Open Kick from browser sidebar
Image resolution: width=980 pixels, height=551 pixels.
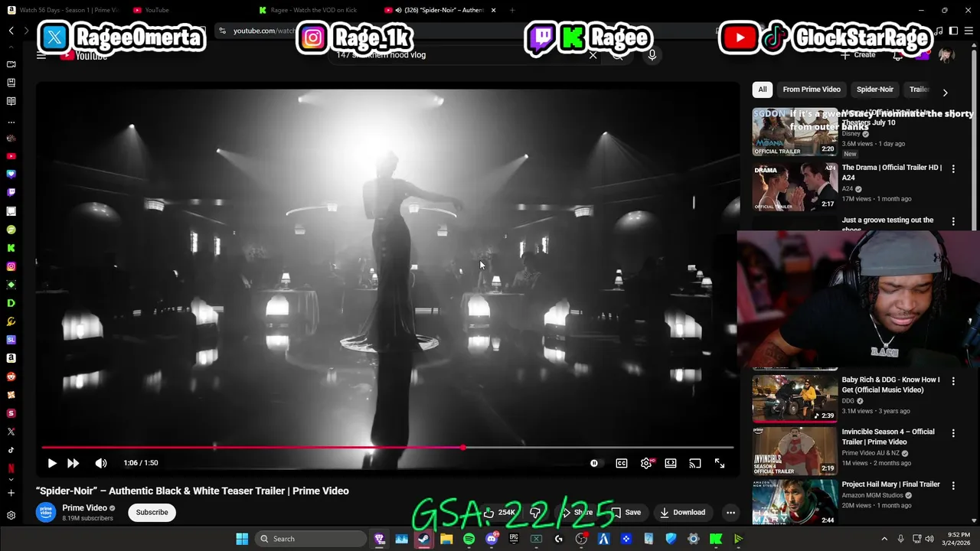[x=11, y=248]
